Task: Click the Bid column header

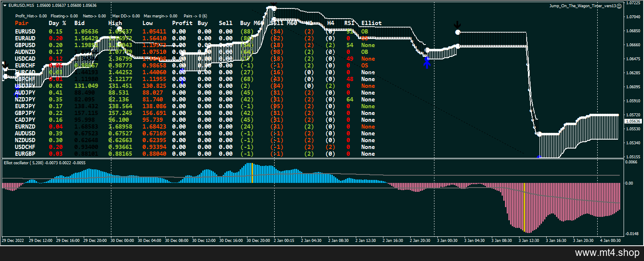Action: (79, 23)
